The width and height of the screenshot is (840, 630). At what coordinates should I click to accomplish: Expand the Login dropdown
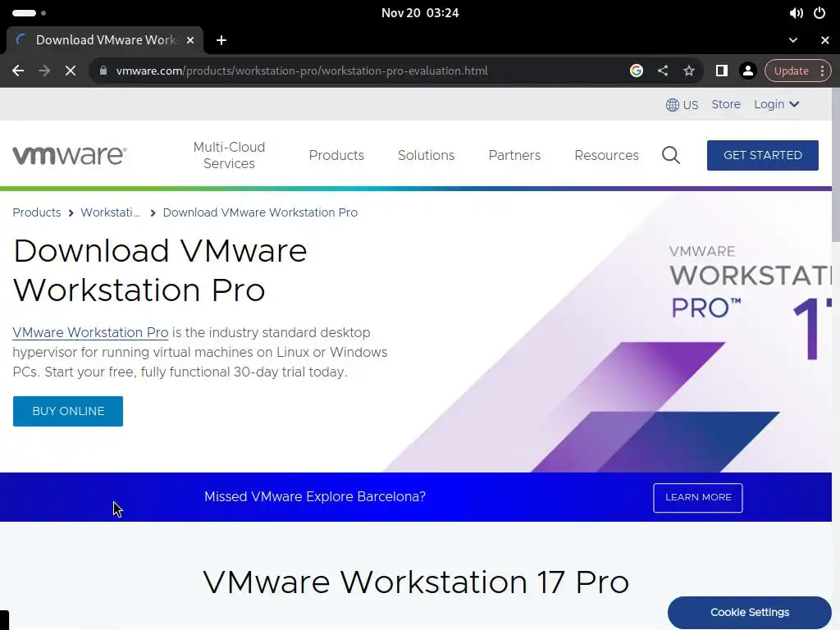777,104
